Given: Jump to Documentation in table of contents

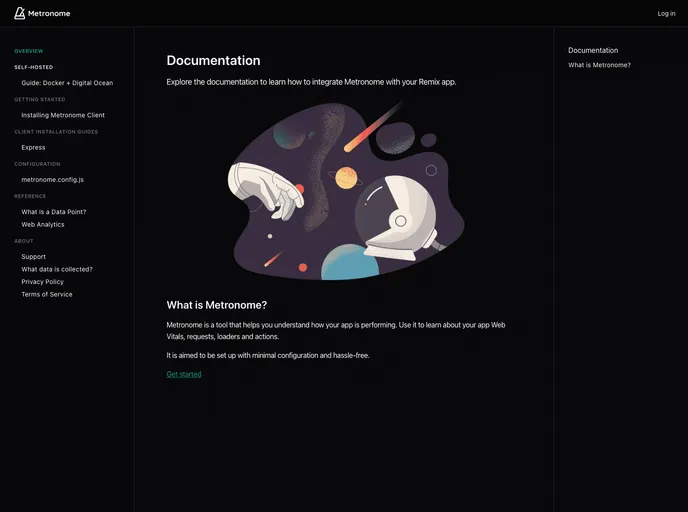Looking at the screenshot, I should 593,50.
